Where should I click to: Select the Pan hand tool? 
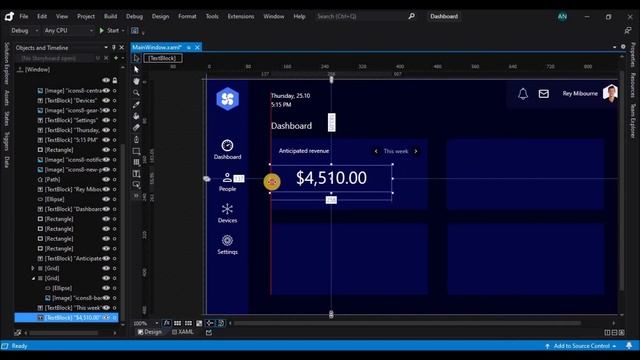(136, 81)
